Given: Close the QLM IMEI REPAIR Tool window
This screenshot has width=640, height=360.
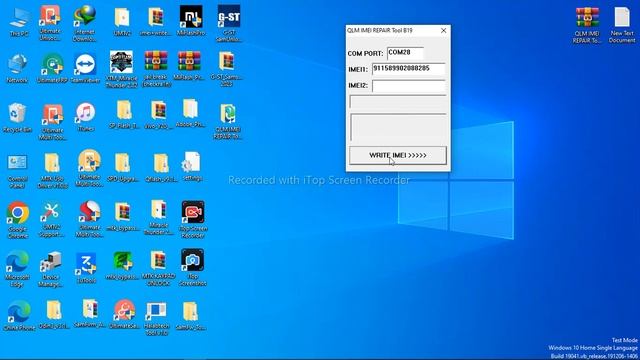Looking at the screenshot, I should 443,31.
